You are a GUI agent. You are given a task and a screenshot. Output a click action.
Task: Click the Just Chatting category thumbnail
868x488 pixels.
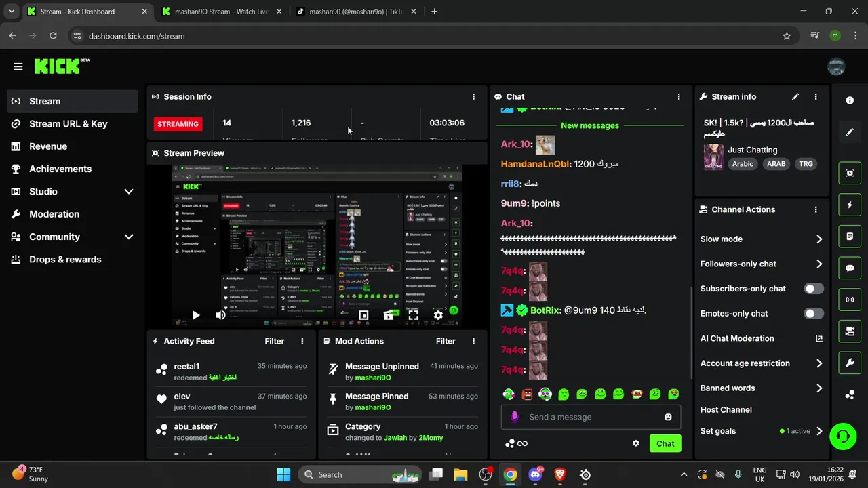point(713,157)
